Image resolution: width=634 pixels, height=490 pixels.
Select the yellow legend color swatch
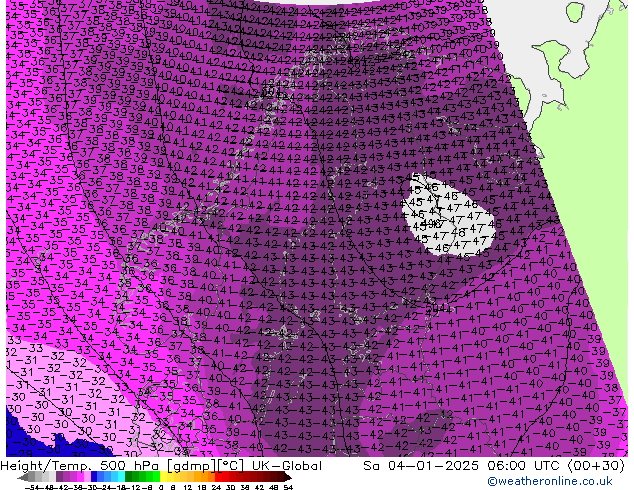(163, 477)
